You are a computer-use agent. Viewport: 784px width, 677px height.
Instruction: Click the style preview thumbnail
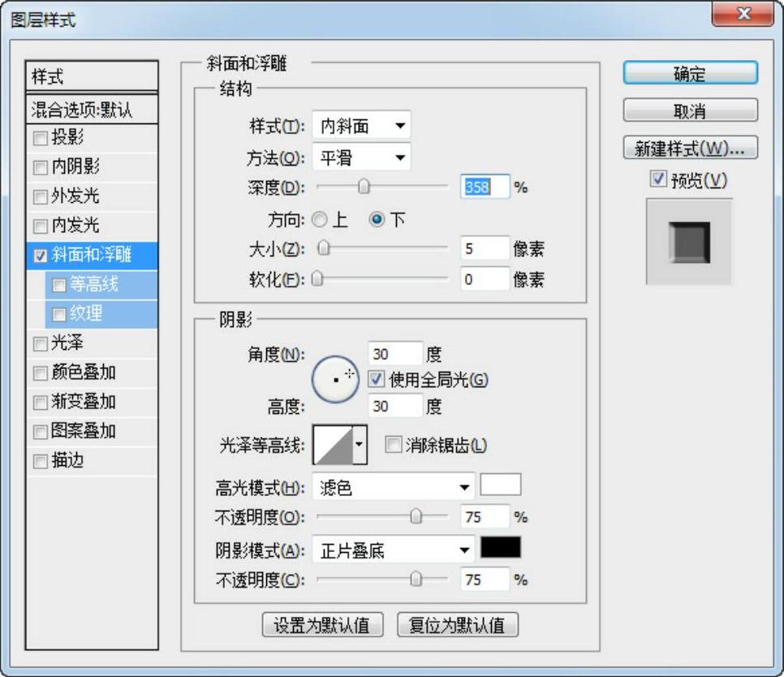(689, 242)
